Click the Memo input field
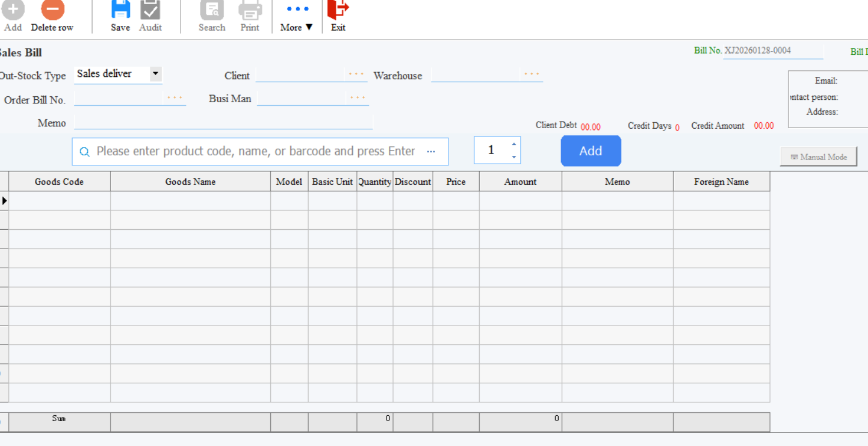This screenshot has width=868, height=446. [x=223, y=122]
